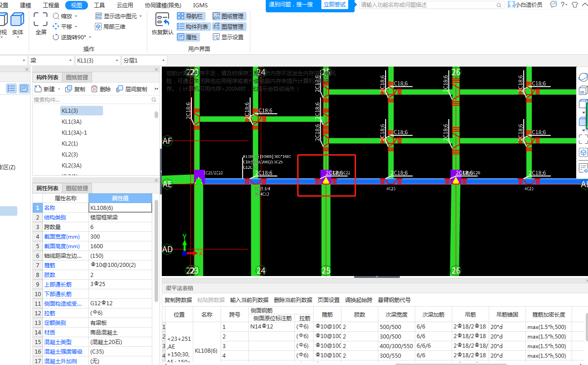The width and height of the screenshot is (588, 365).
Task: Click dashed rectangle selection icon on canvas sidebar
Action: tap(583, 138)
